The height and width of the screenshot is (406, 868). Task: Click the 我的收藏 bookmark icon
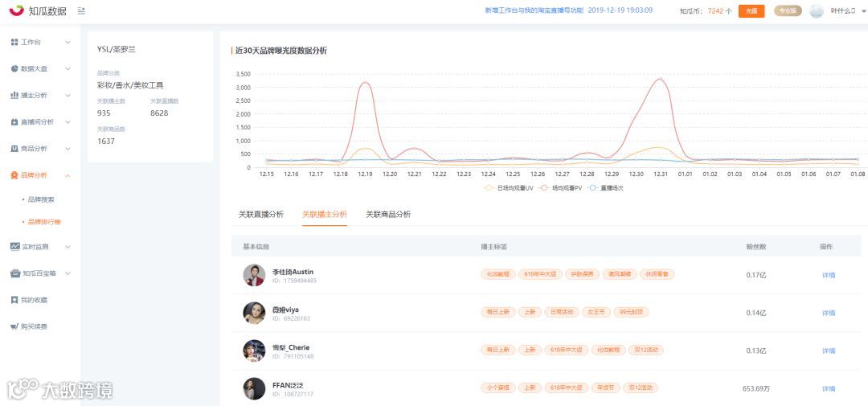(x=15, y=300)
